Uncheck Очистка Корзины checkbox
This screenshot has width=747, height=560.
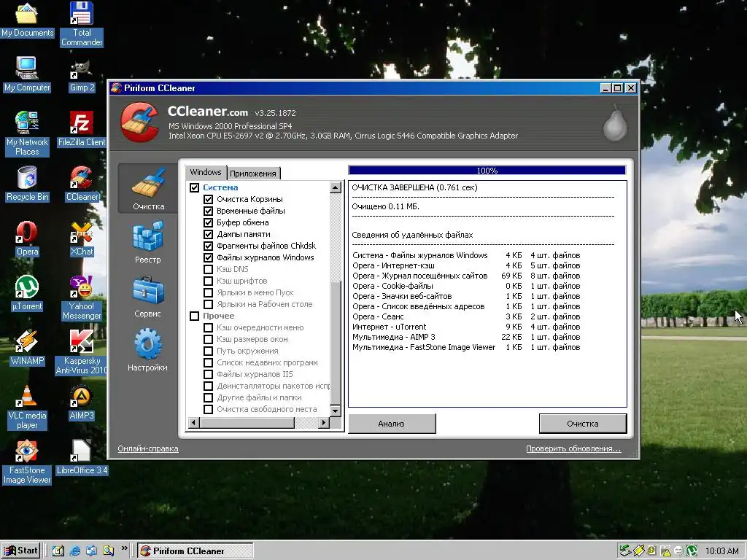point(208,199)
